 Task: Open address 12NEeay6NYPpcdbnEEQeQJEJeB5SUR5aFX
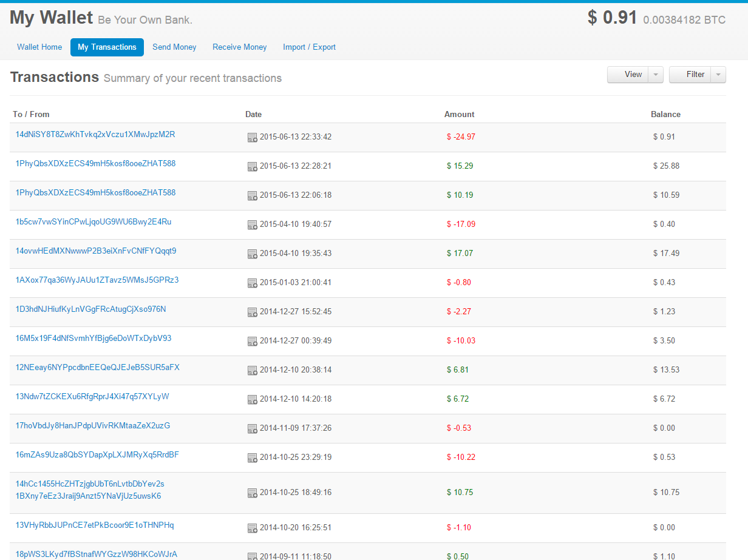point(98,367)
